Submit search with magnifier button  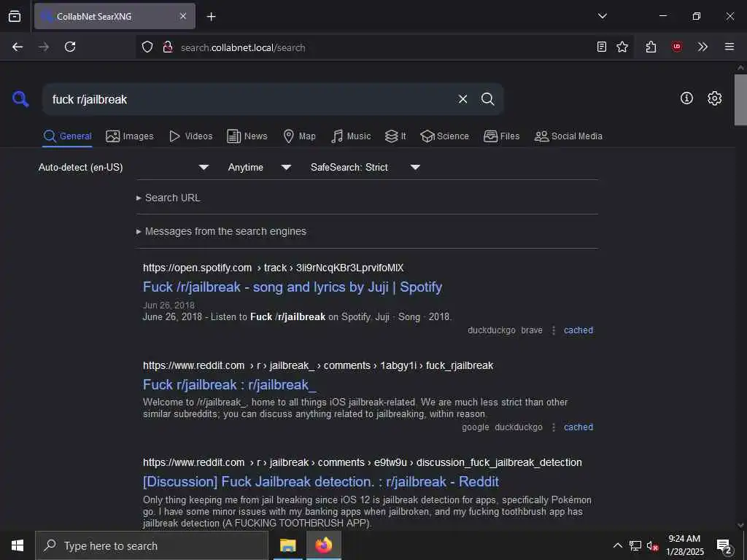487,99
